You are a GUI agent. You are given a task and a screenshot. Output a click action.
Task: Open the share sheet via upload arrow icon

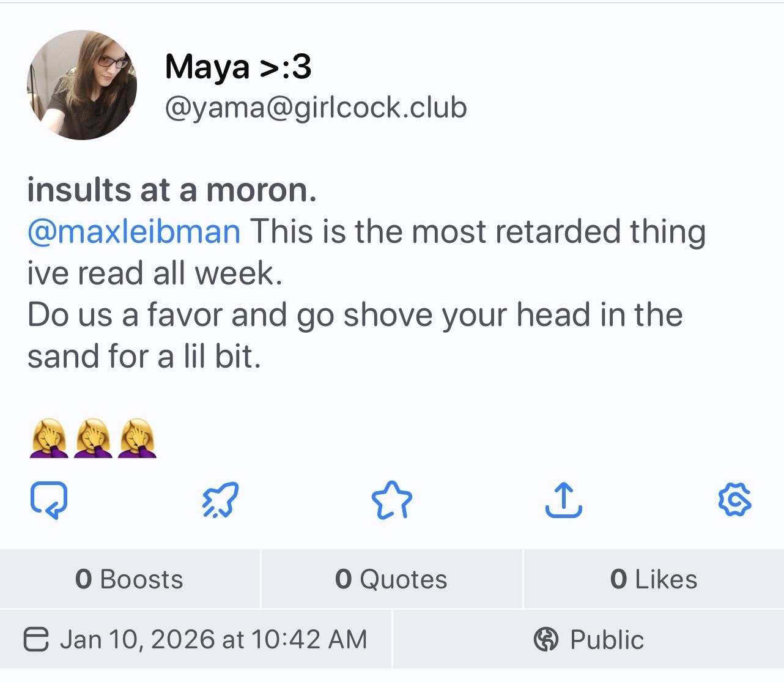(563, 500)
